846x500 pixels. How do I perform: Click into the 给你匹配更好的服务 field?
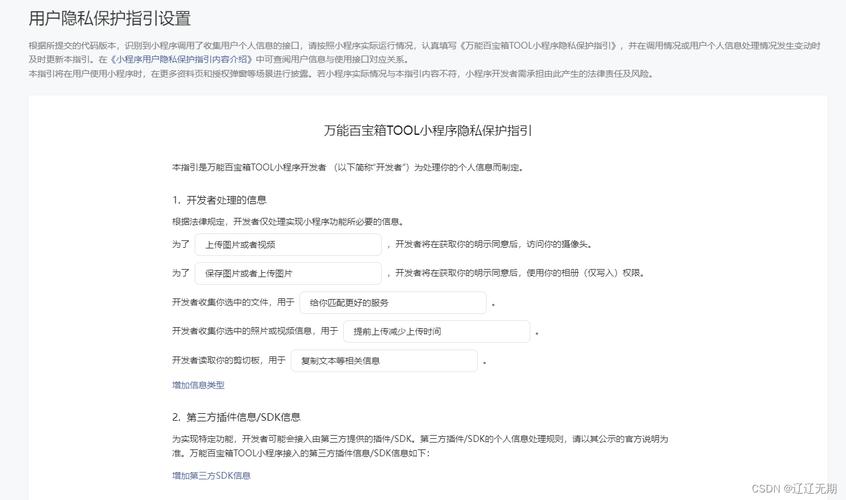(x=392, y=302)
